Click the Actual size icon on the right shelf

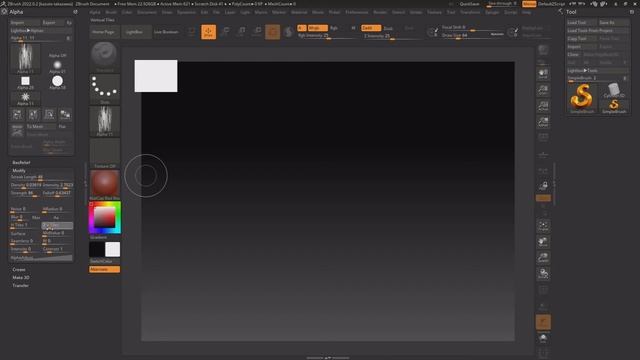pos(543,106)
